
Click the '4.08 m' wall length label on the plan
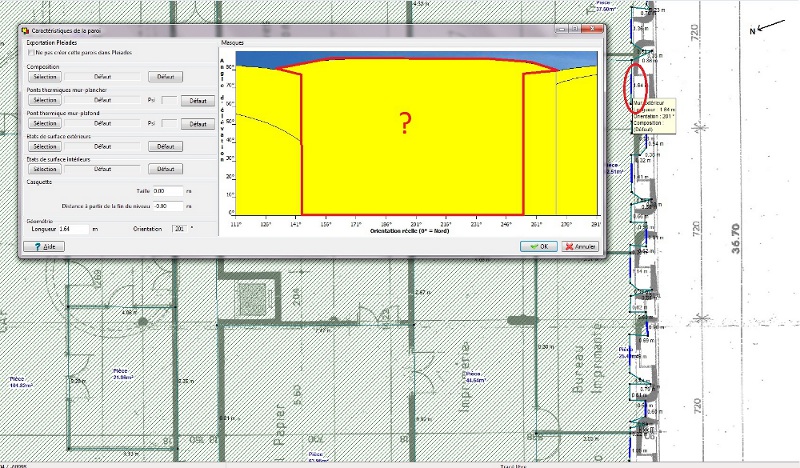tap(130, 312)
